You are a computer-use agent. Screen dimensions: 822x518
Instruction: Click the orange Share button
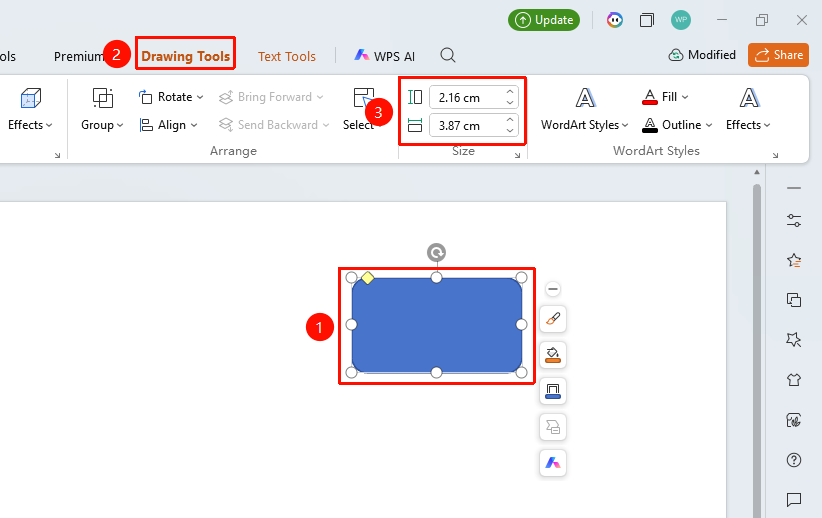pyautogui.click(x=778, y=55)
